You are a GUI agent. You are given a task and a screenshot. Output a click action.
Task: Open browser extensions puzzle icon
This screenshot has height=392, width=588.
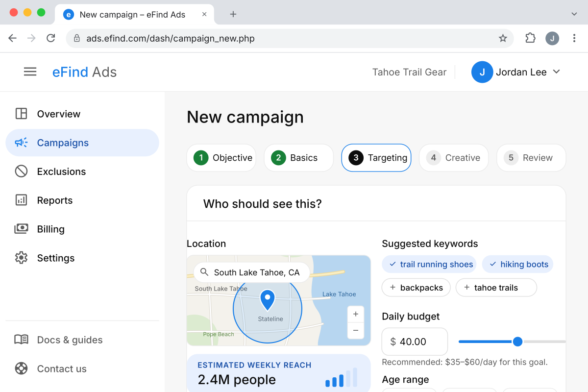pyautogui.click(x=530, y=38)
